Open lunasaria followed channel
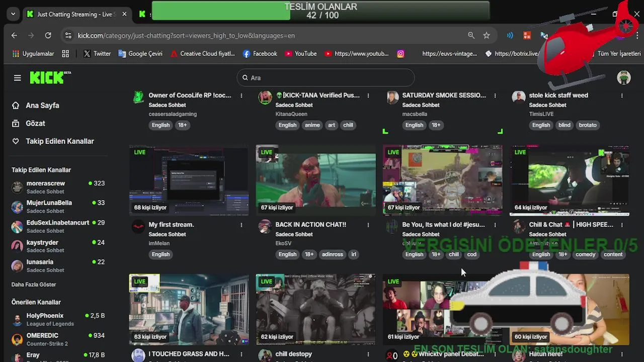The image size is (644, 362). (x=58, y=265)
